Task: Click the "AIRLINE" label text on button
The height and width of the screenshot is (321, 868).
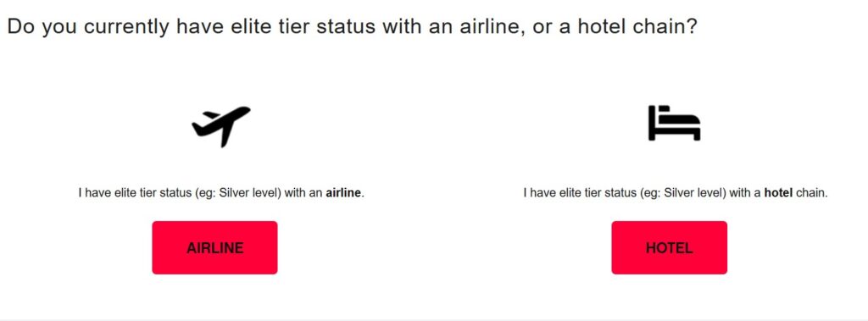Action: (214, 248)
